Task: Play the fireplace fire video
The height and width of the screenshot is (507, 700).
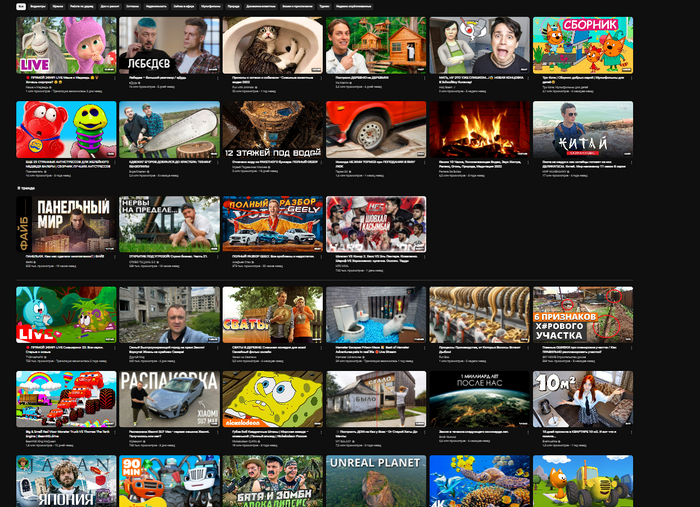Action: tap(478, 129)
